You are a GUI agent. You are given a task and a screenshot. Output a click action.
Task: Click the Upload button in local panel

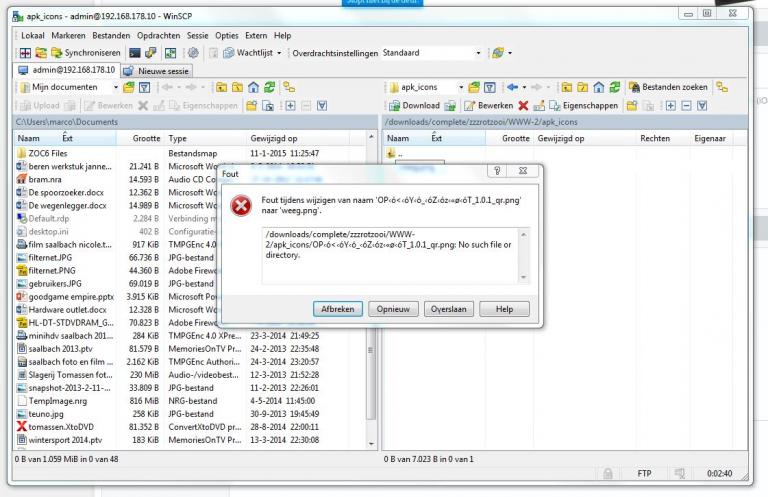pos(40,105)
